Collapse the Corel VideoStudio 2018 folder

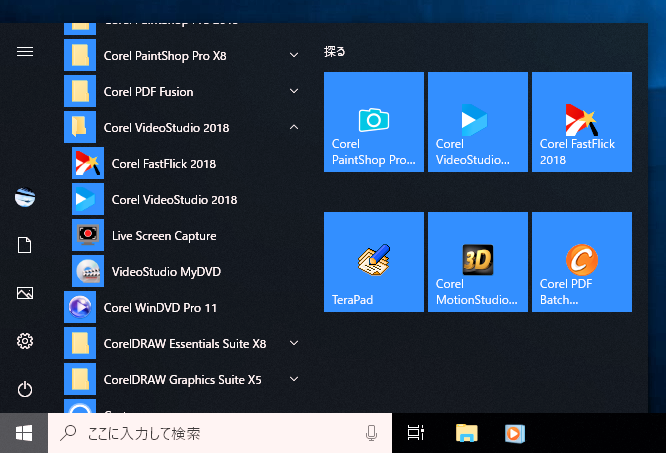[294, 128]
